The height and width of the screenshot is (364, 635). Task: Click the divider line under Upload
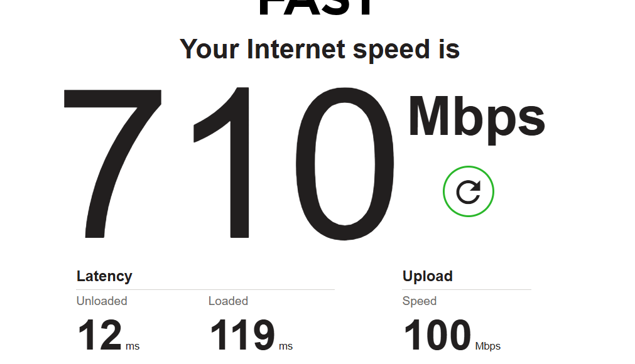tap(467, 289)
